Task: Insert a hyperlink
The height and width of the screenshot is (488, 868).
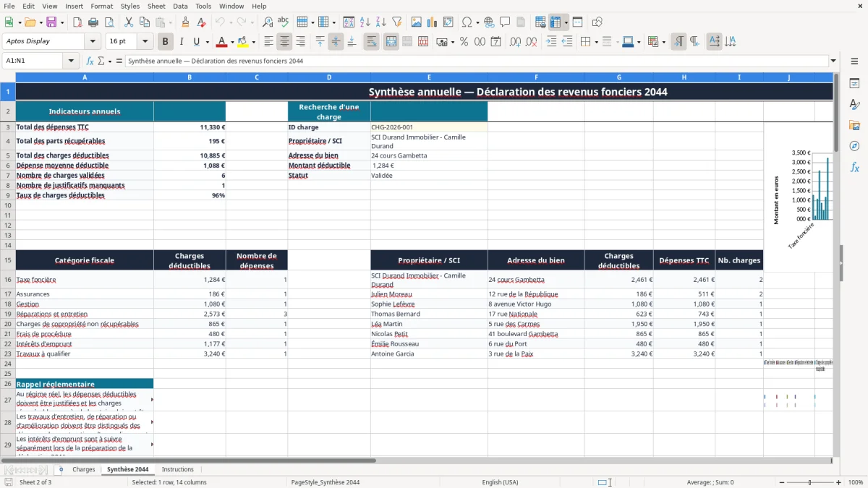Action: (489, 22)
